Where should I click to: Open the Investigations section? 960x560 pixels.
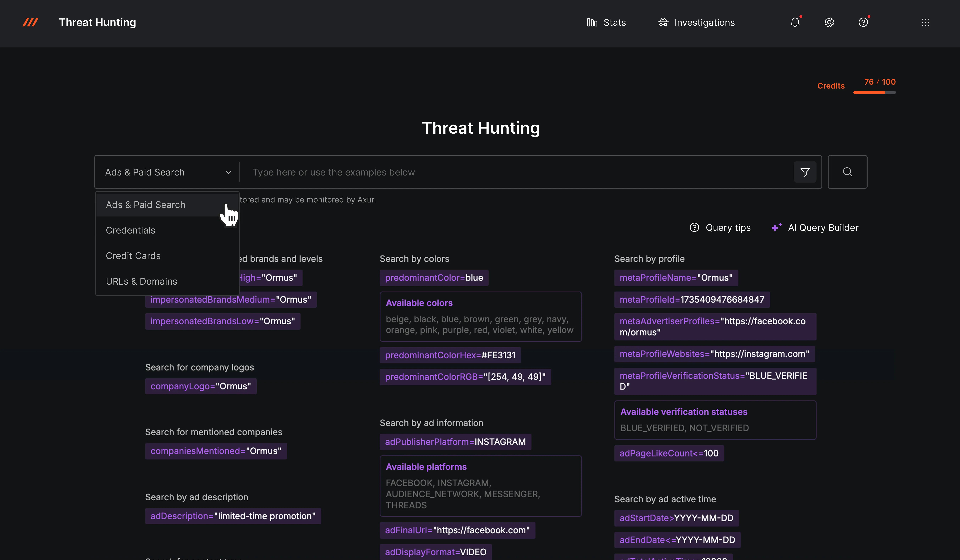pyautogui.click(x=696, y=23)
